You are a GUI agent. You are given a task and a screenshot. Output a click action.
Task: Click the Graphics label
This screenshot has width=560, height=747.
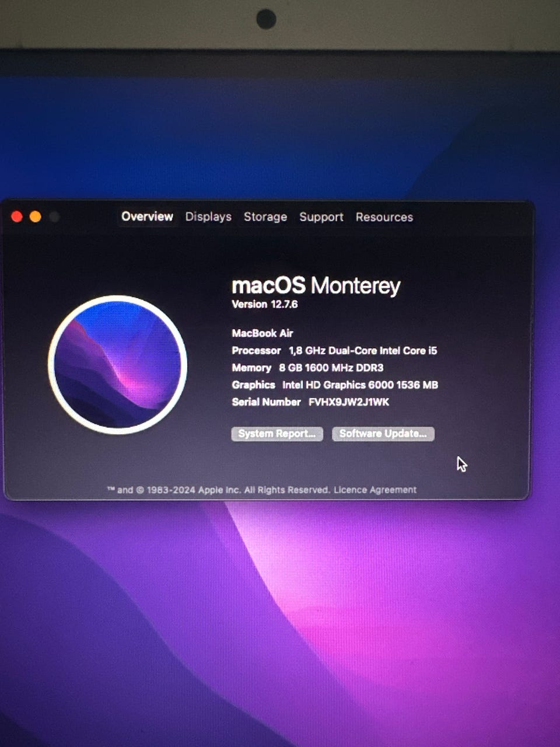(253, 385)
